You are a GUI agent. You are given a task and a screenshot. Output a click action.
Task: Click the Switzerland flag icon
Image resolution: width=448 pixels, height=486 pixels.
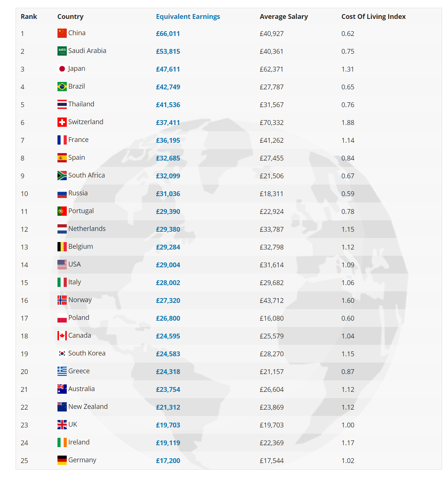click(62, 122)
